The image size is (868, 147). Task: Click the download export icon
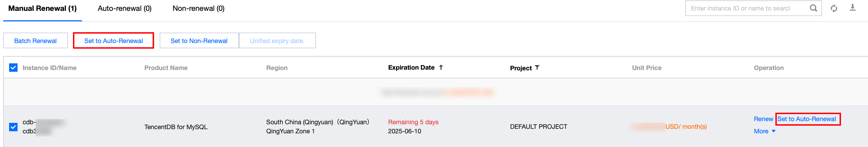point(853,8)
